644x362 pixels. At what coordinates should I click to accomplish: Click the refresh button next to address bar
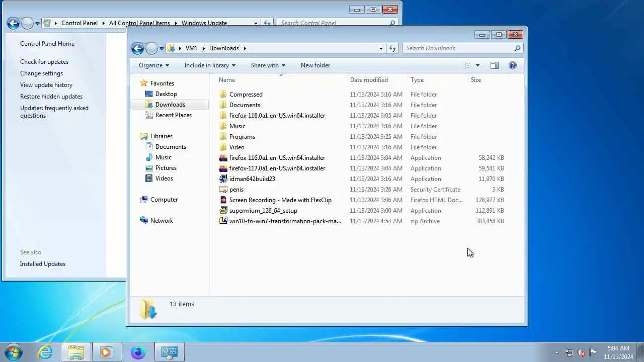[x=392, y=48]
